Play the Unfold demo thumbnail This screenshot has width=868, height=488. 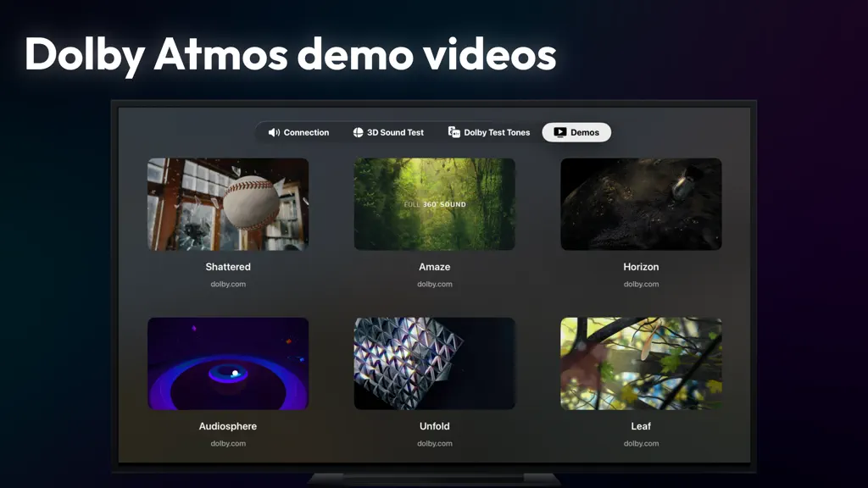pyautogui.click(x=435, y=363)
